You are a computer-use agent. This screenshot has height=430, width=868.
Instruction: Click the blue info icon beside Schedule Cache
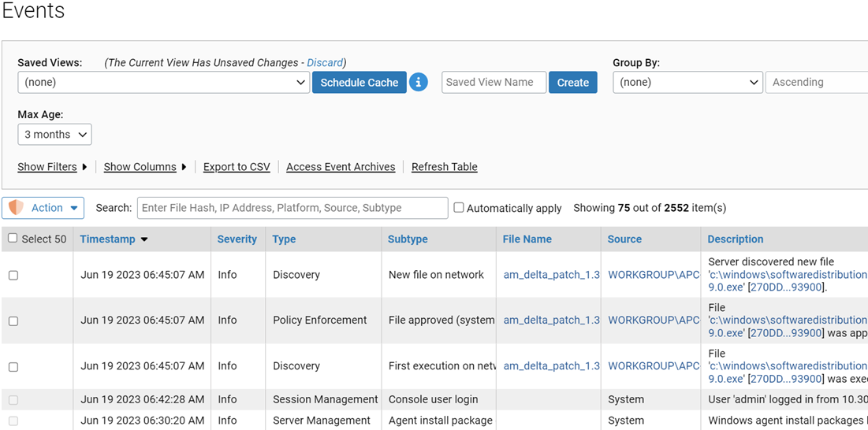tap(419, 82)
